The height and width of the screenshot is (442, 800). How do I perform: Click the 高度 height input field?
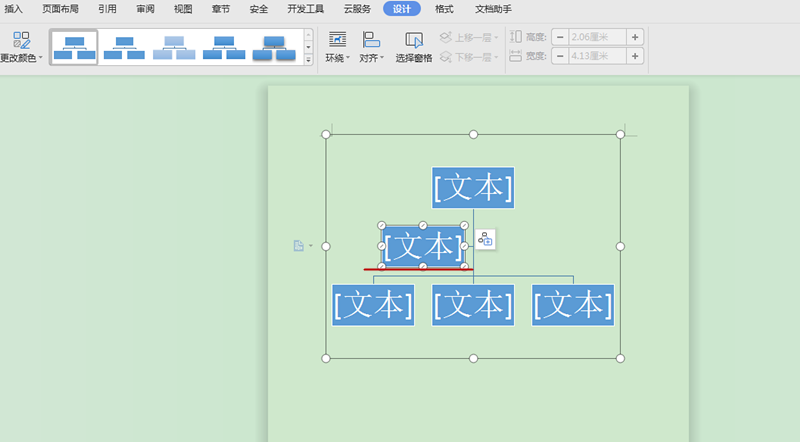coord(597,37)
